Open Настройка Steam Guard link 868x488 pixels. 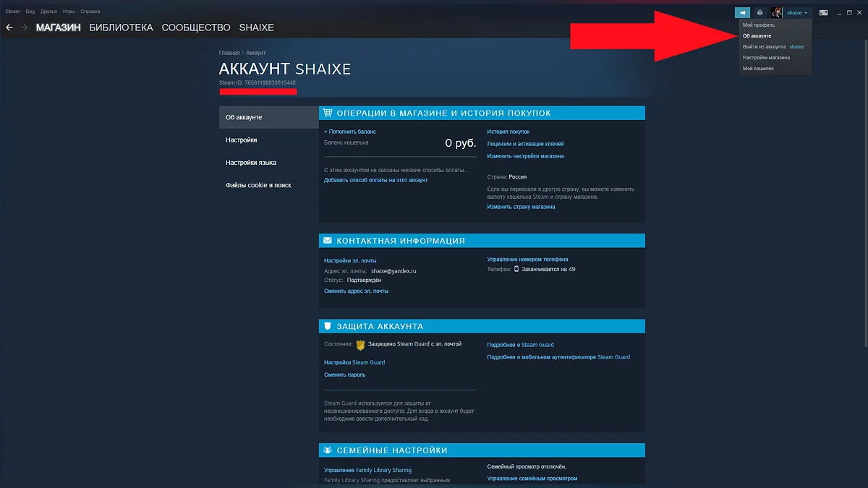coord(354,362)
